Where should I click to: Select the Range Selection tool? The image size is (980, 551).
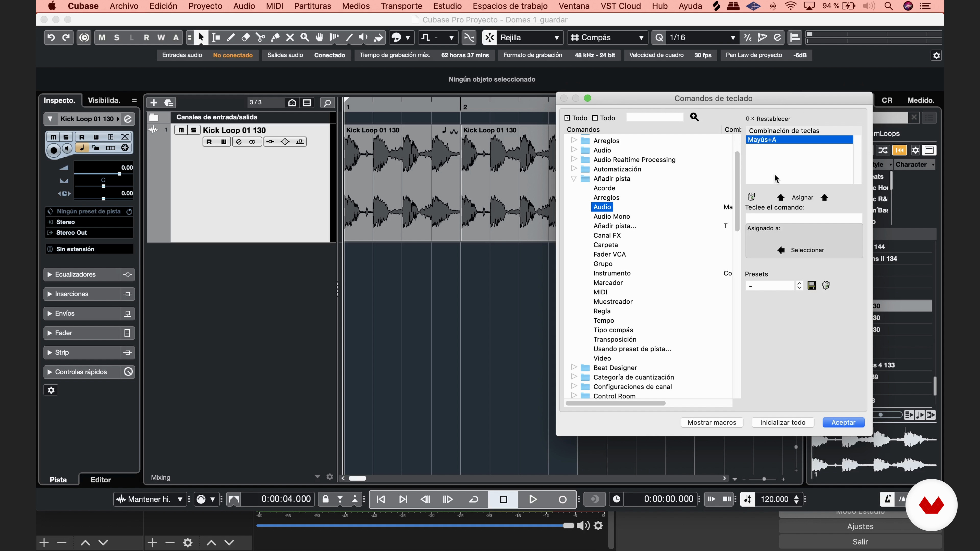tap(216, 37)
